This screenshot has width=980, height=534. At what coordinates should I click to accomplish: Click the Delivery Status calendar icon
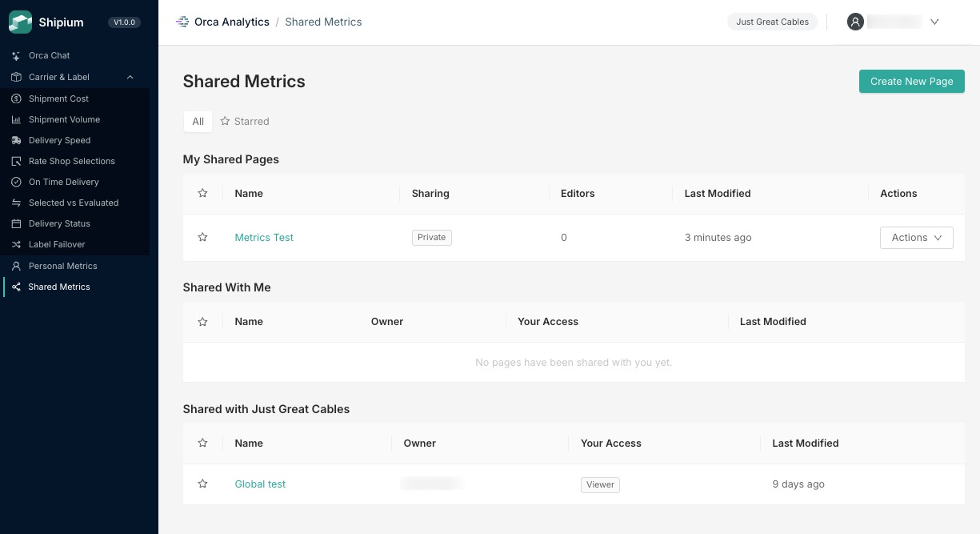[x=16, y=223]
